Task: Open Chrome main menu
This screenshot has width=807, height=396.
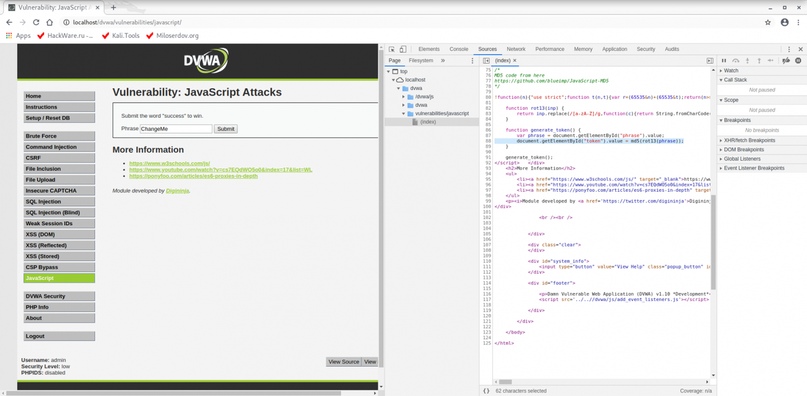Action: [797, 22]
